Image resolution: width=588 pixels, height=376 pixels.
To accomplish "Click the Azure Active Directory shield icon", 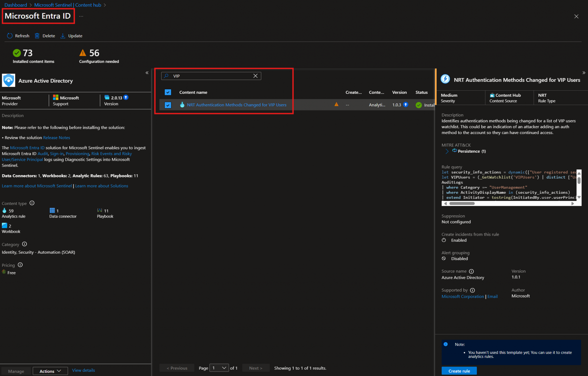I will click(x=9, y=80).
